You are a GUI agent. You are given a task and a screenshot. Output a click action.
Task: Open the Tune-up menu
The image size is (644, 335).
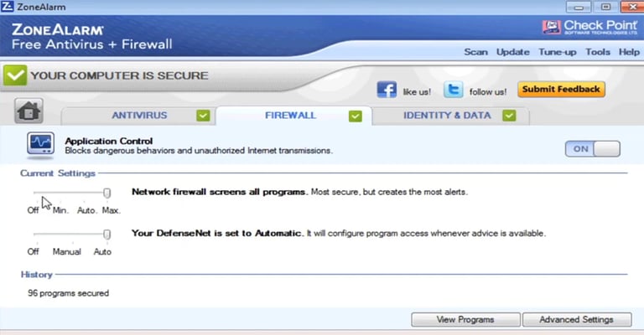point(558,53)
